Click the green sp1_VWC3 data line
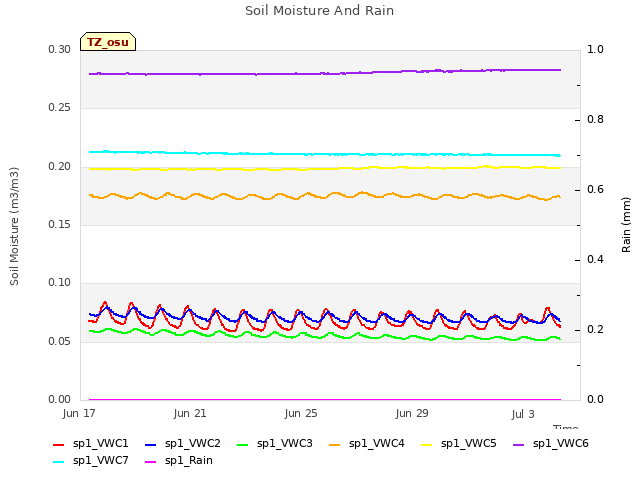Image resolution: width=640 pixels, height=480 pixels. point(325,336)
